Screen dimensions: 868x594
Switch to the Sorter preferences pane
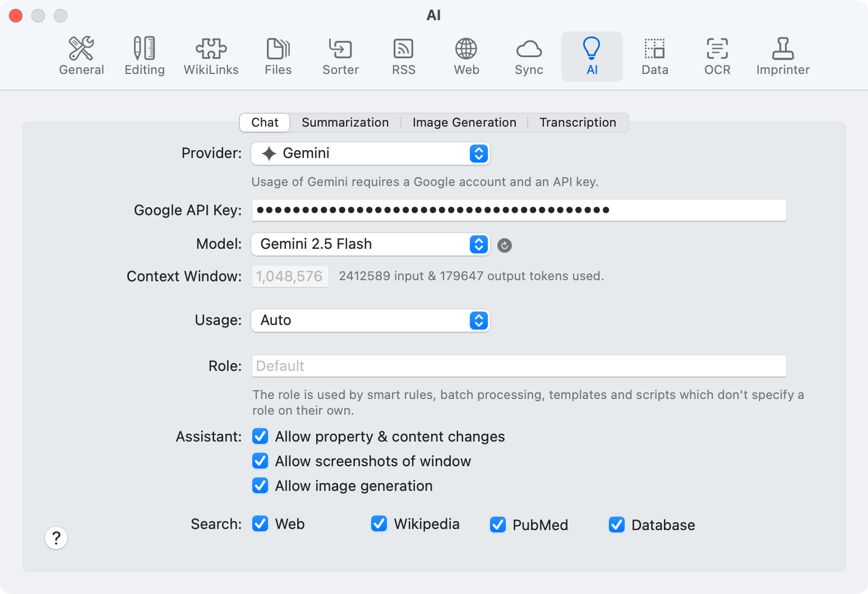click(340, 56)
